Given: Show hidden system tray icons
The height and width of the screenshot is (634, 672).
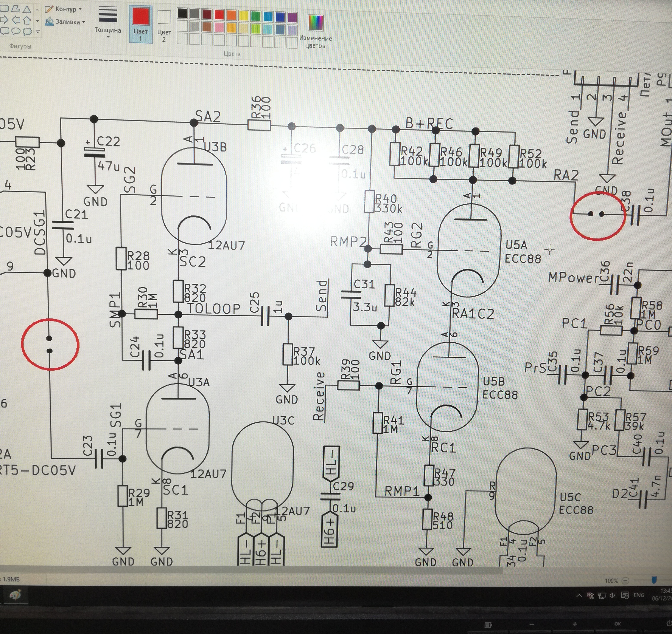Looking at the screenshot, I should (579, 595).
